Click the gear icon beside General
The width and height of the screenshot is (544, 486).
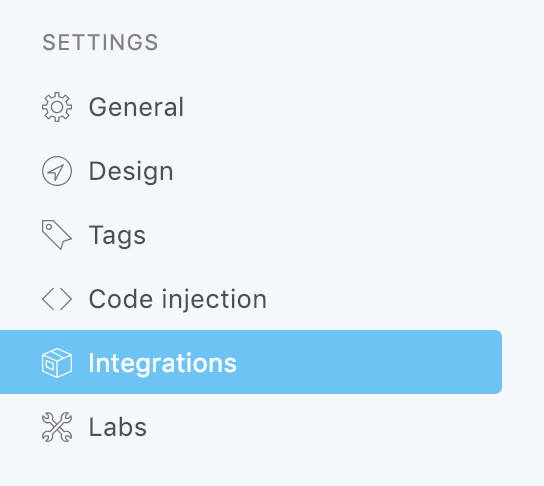57,107
